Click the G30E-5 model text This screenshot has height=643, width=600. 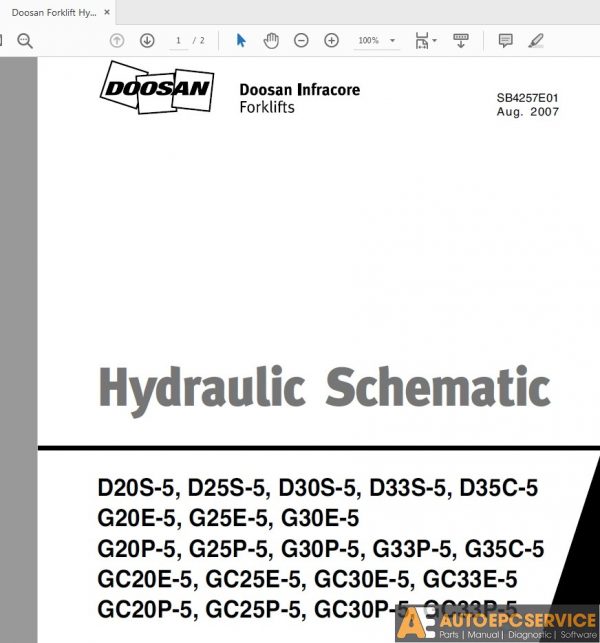tap(320, 518)
